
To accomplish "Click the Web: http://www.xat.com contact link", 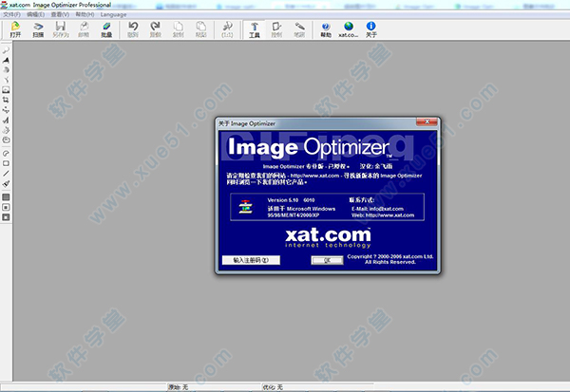I will pos(383,215).
